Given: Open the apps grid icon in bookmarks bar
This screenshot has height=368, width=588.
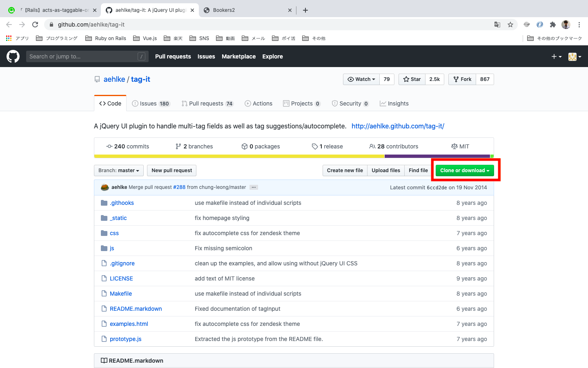Looking at the screenshot, I should pyautogui.click(x=9, y=38).
